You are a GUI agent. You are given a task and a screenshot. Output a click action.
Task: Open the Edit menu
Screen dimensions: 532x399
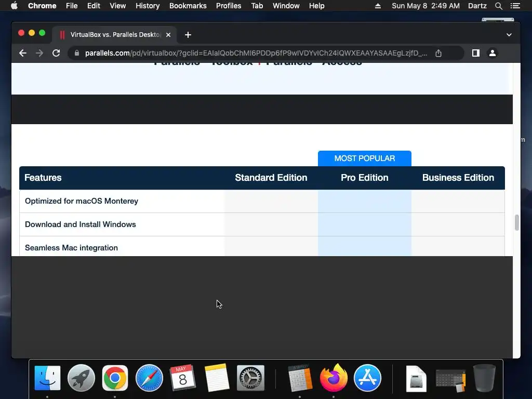[x=94, y=6]
